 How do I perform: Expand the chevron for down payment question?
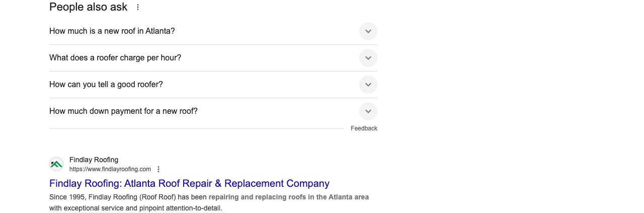tap(368, 111)
